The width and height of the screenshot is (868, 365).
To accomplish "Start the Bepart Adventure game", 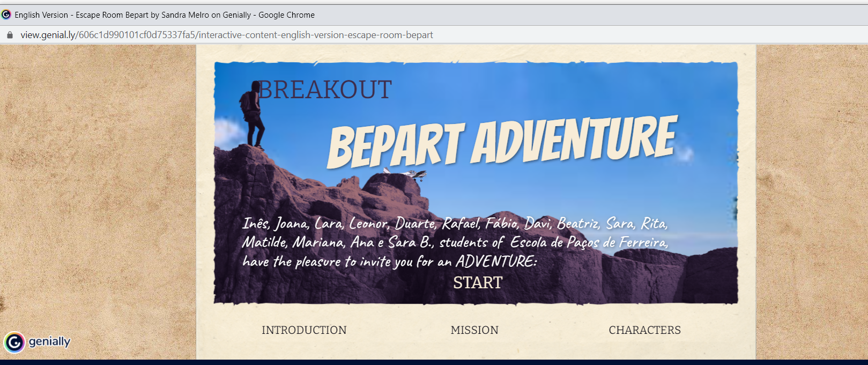I will [478, 282].
